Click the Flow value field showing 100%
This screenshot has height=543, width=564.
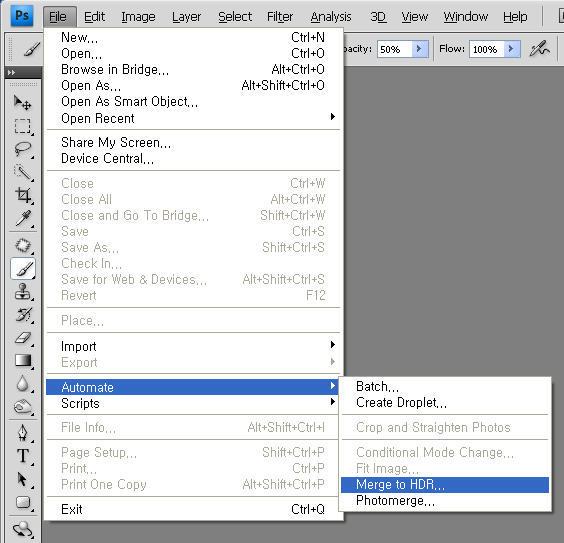(x=487, y=49)
